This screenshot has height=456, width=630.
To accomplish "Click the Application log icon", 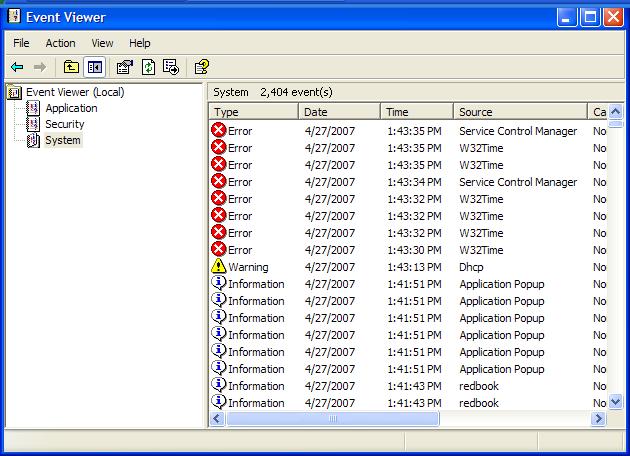I will click(x=33, y=108).
